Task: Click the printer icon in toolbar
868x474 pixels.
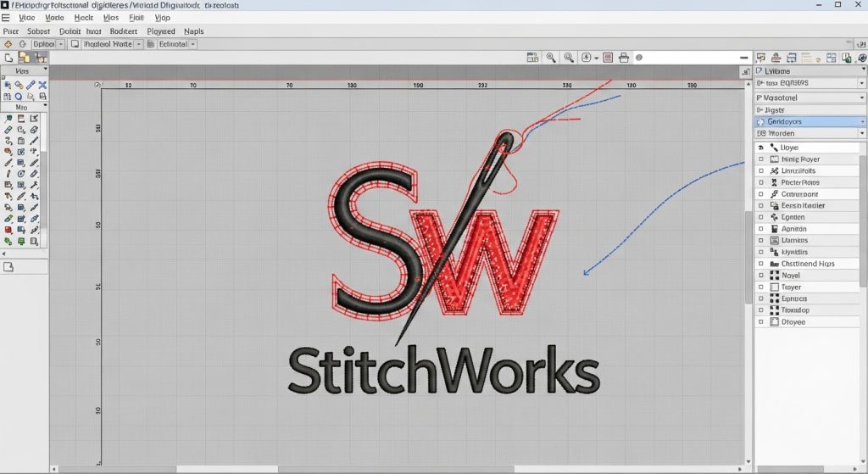Action: pos(624,58)
